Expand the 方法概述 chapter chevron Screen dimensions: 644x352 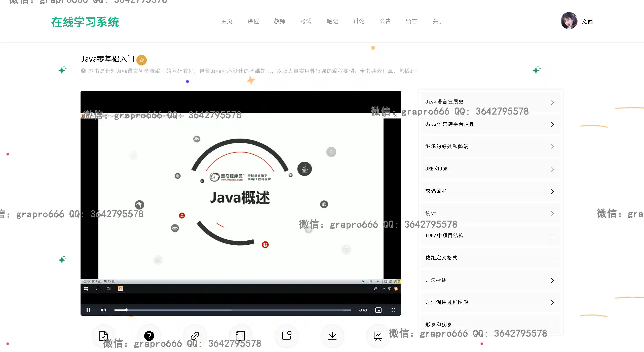coord(552,280)
